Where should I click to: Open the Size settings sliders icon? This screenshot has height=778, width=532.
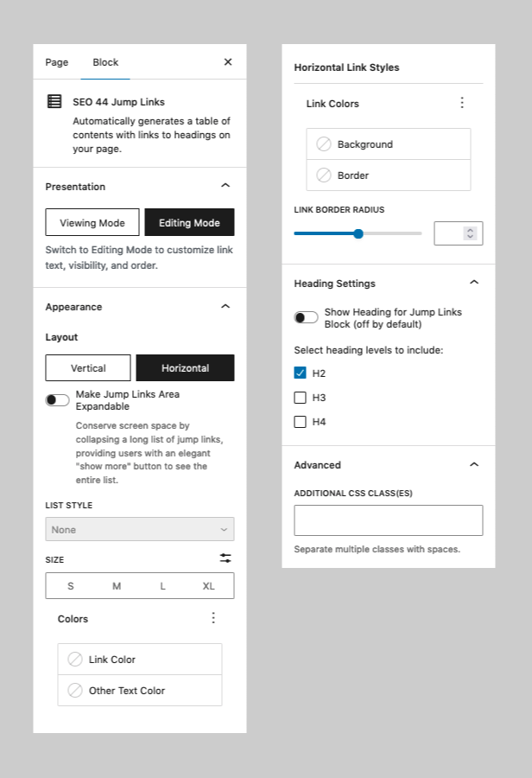click(225, 558)
